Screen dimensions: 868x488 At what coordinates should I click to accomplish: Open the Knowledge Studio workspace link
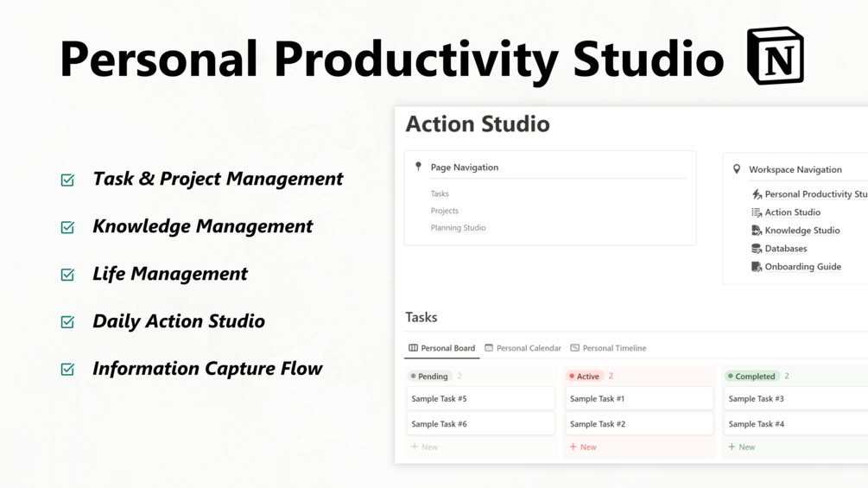coord(802,231)
